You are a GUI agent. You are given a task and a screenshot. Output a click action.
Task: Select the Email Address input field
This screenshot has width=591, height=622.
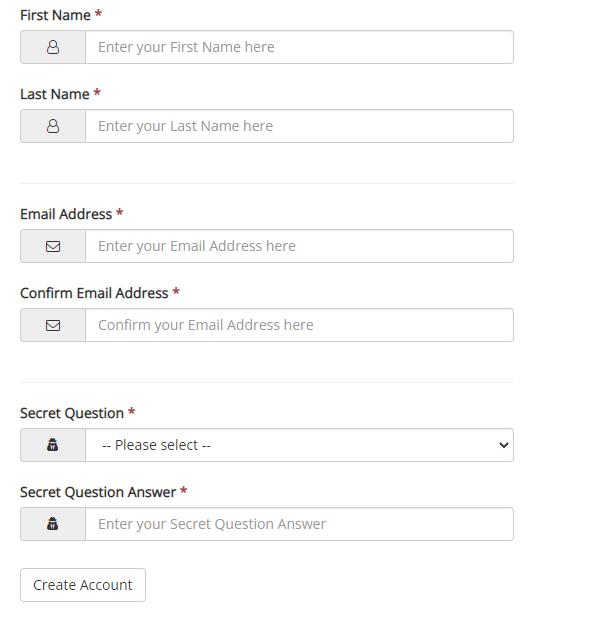[299, 246]
